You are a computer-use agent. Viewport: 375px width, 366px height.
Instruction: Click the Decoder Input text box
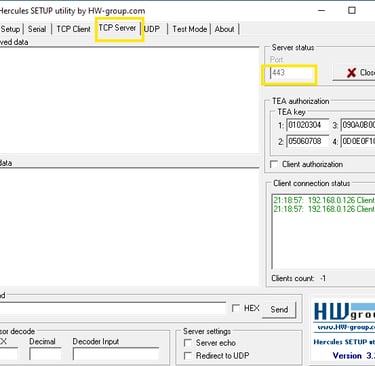[116, 354]
